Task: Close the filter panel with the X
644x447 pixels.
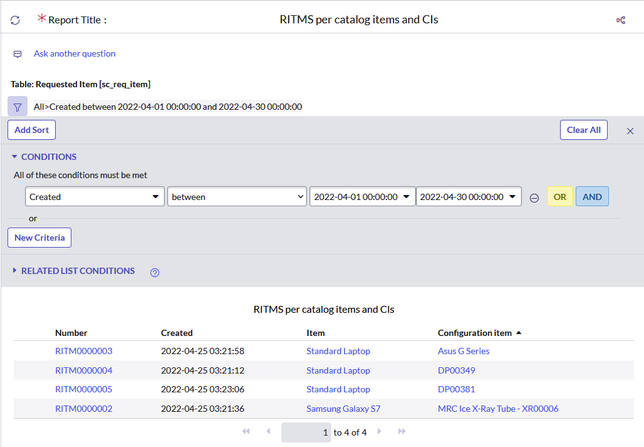Action: pos(630,131)
